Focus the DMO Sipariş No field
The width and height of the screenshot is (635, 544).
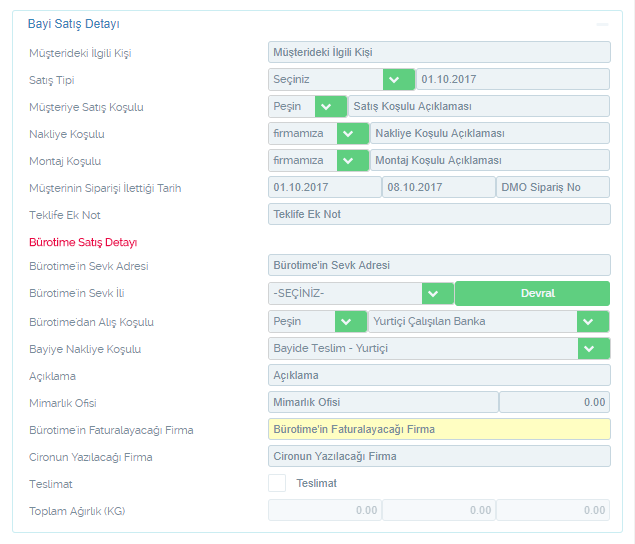pos(552,188)
